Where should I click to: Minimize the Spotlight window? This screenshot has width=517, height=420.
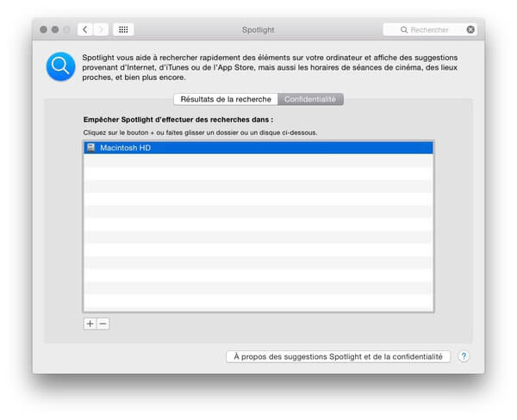click(55, 29)
